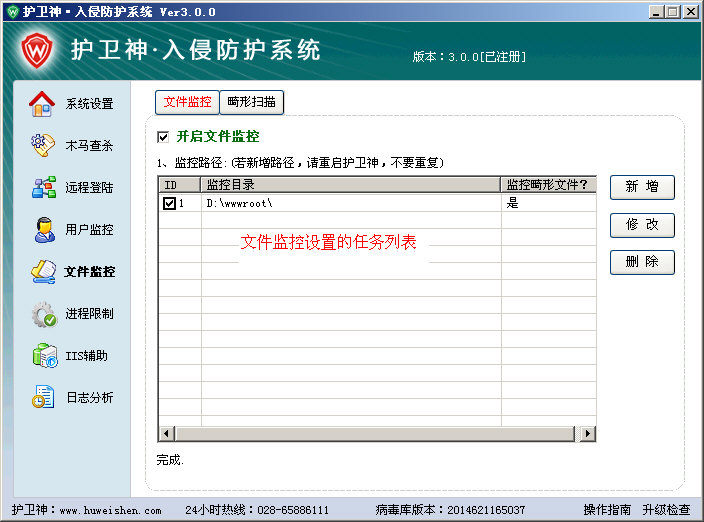This screenshot has width=704, height=522.
Task: Click the title bar shield icon
Action: [13, 12]
